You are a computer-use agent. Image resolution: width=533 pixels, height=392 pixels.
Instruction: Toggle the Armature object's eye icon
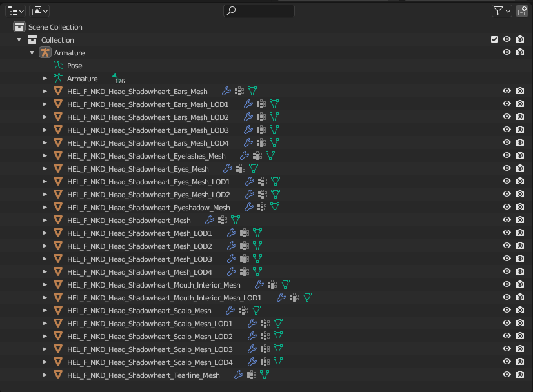tap(507, 52)
